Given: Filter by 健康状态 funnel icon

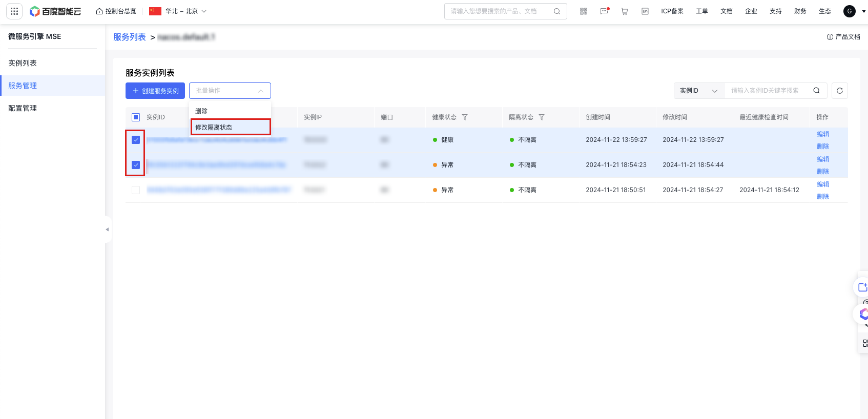Looking at the screenshot, I should point(465,117).
